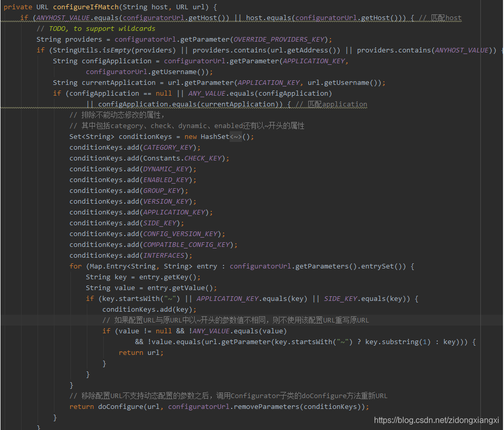Click the Set<String> type declaration
504x430 pixels.
tap(91, 137)
